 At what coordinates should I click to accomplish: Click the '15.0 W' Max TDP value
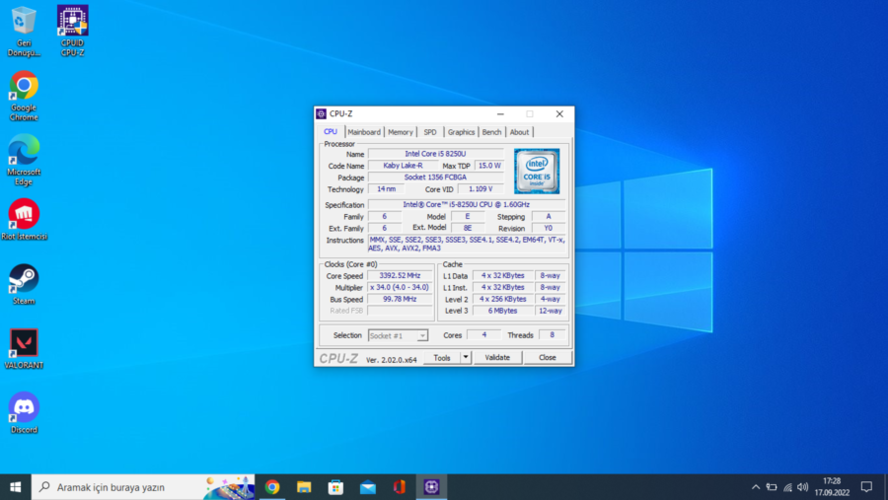coord(489,165)
